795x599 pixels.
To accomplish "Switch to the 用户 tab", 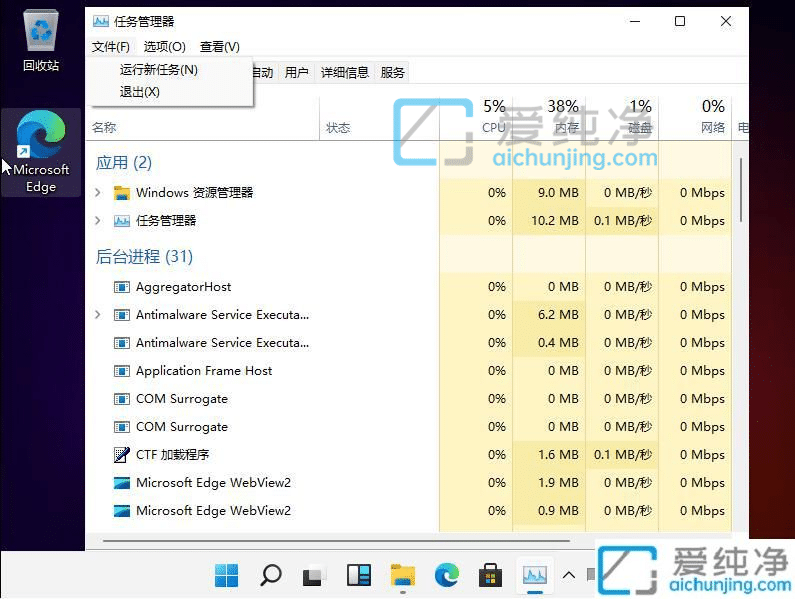I will pos(297,73).
